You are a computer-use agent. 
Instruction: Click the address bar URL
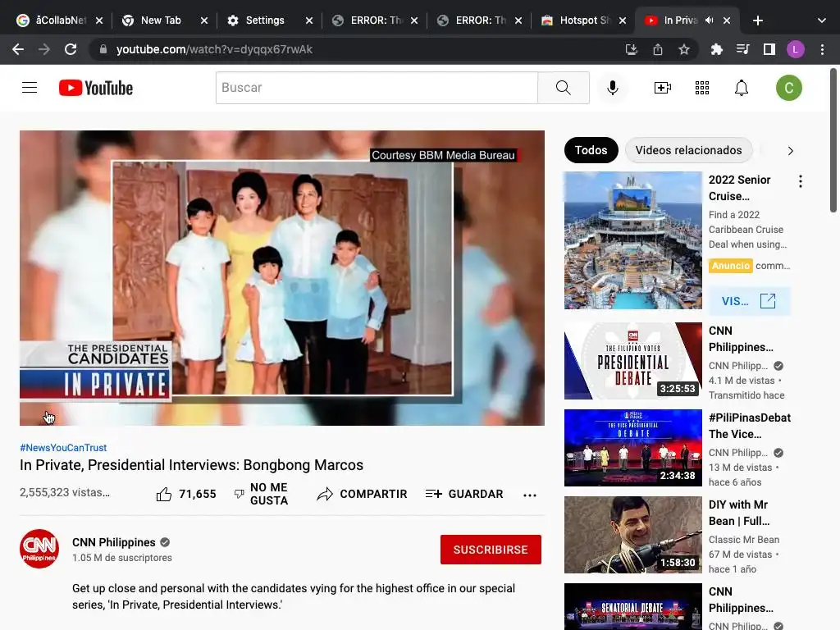[214, 49]
